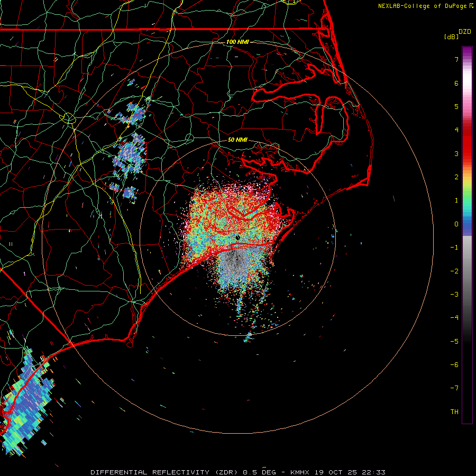Viewport: 476px width, 476px height.
Task: Click the 22:33 timestamp in caption
Action: click(373, 472)
